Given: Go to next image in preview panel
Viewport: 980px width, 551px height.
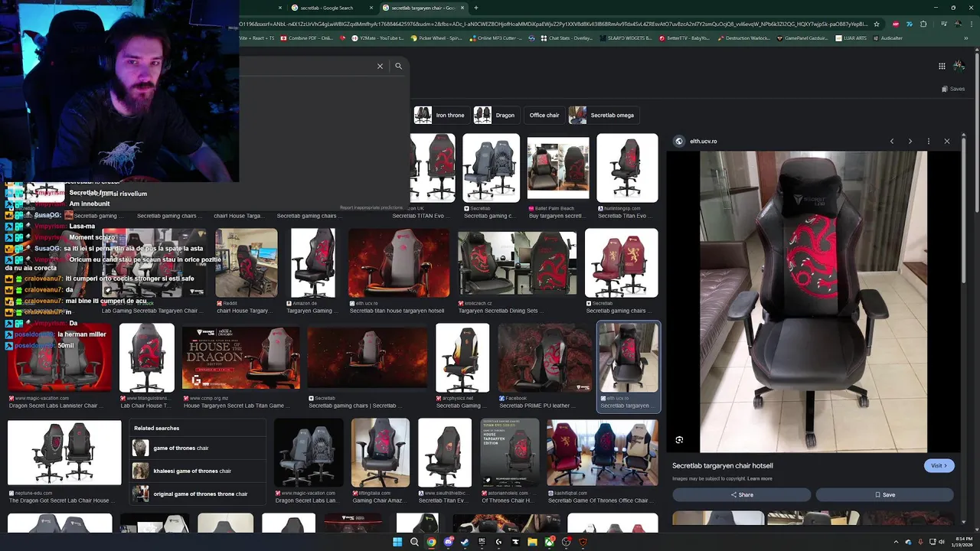Looking at the screenshot, I should (910, 142).
